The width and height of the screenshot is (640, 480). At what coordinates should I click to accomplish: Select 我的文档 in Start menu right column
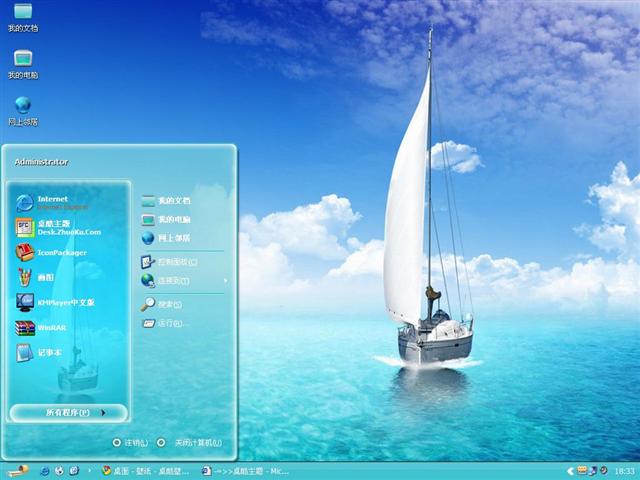(166, 201)
